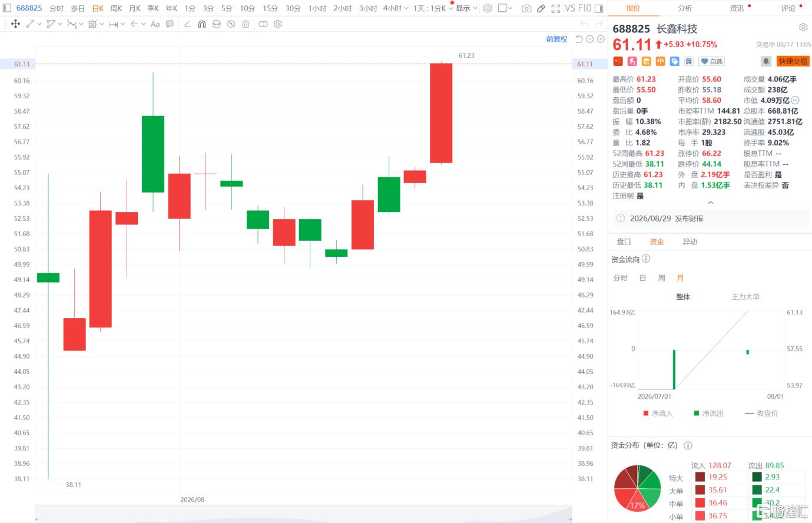Take a chart snapshot with camera icon
The image size is (812, 523).
point(526,8)
